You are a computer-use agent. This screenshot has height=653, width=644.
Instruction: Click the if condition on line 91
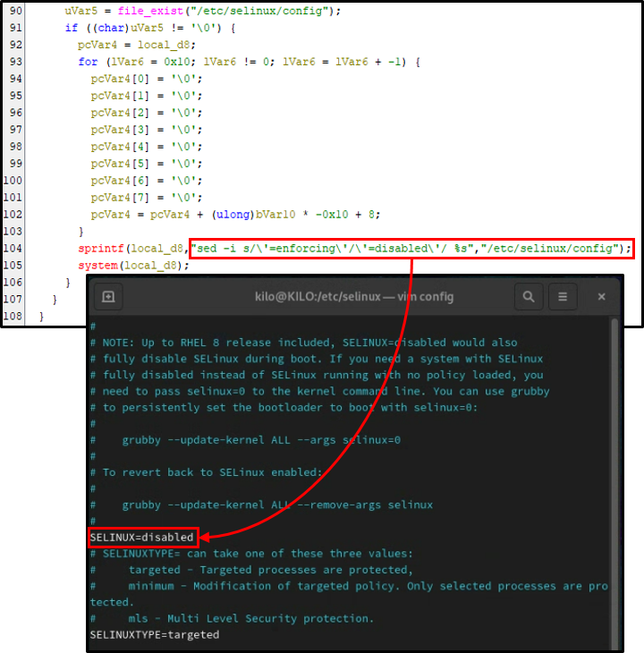coord(150,28)
